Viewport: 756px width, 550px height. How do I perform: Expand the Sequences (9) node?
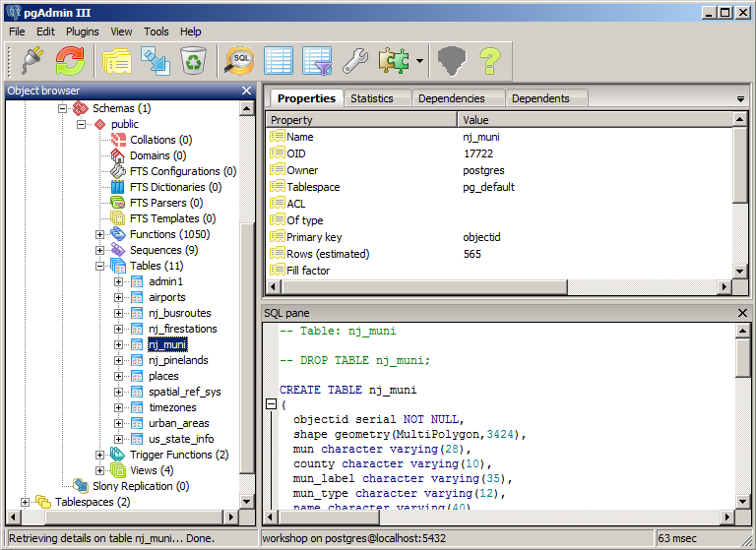coord(99,250)
